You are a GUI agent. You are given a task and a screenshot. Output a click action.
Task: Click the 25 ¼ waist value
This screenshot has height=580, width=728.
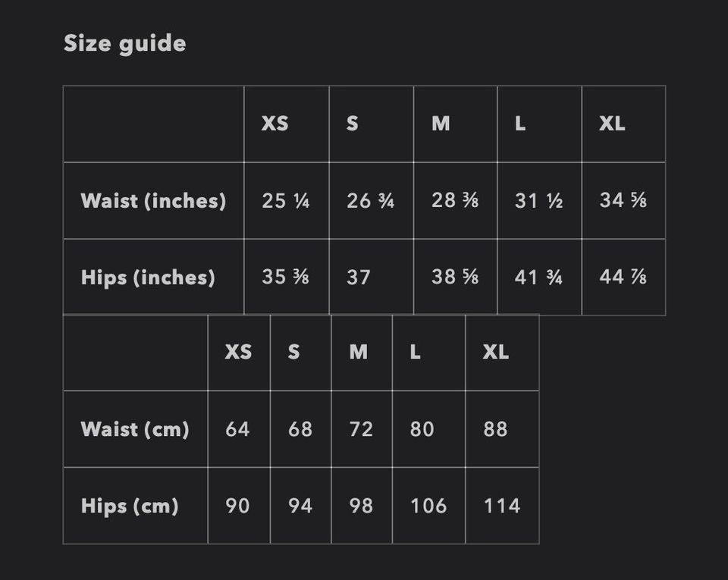(x=286, y=201)
